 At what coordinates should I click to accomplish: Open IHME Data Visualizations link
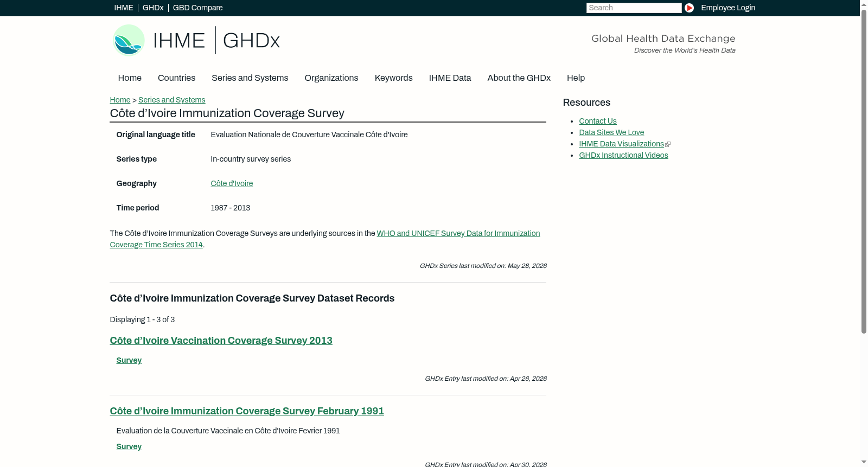621,144
